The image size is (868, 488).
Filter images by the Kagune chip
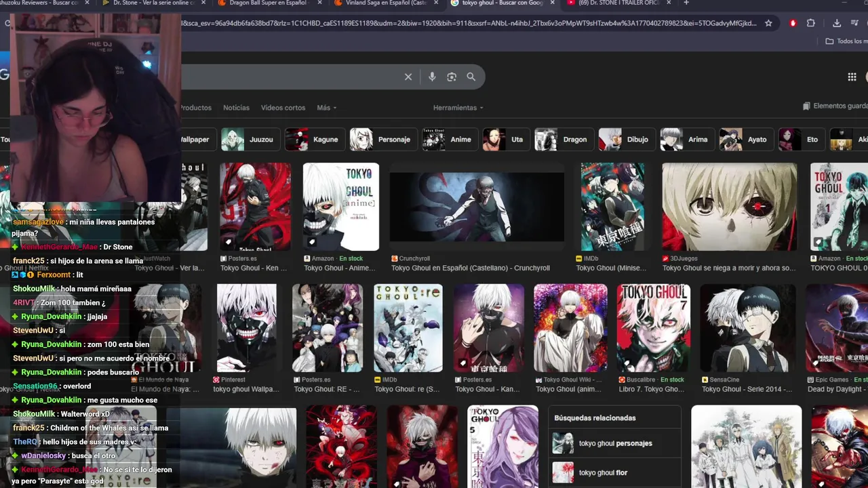[x=315, y=140]
